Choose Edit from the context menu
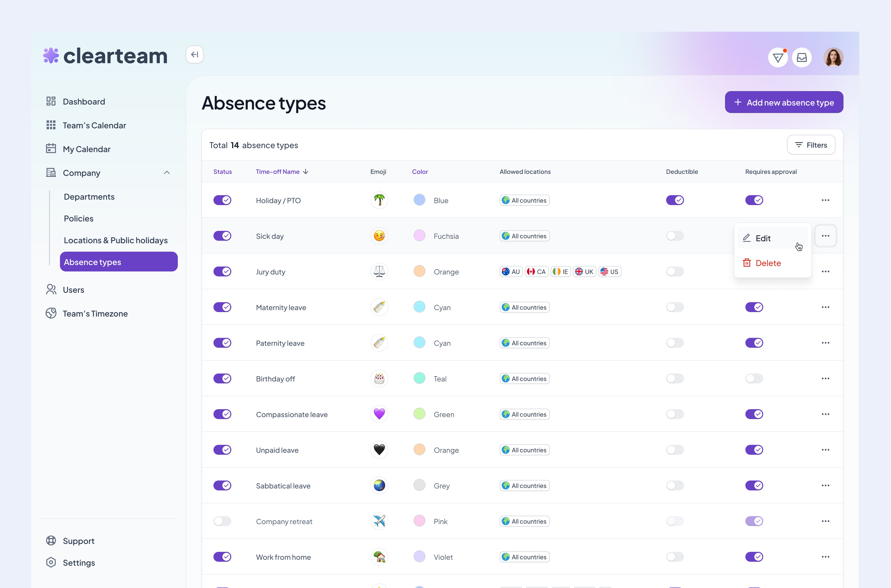 (773, 238)
